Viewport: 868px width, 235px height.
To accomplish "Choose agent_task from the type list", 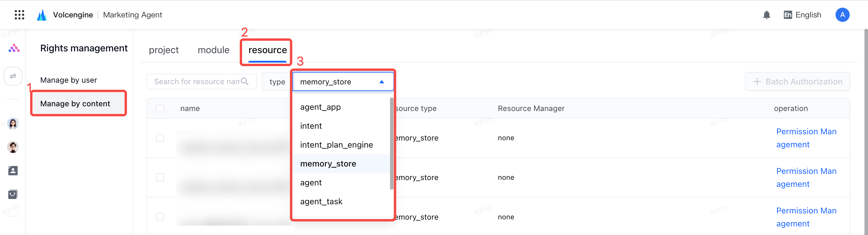I will tap(341, 202).
